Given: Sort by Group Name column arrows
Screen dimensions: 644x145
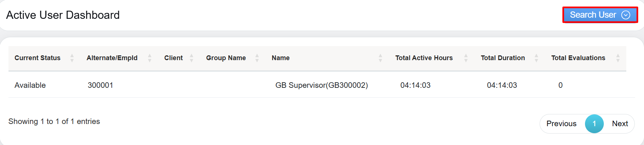Looking at the screenshot, I should (x=257, y=58).
